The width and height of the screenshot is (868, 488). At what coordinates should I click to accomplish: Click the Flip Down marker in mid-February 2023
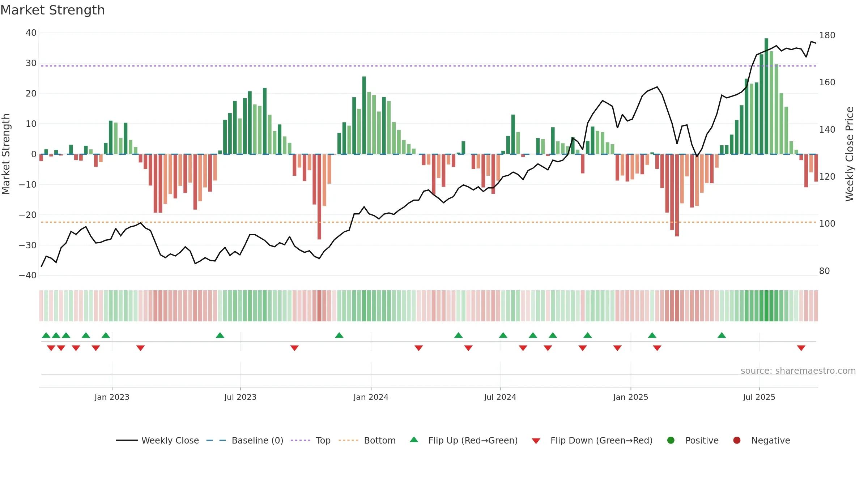click(141, 348)
